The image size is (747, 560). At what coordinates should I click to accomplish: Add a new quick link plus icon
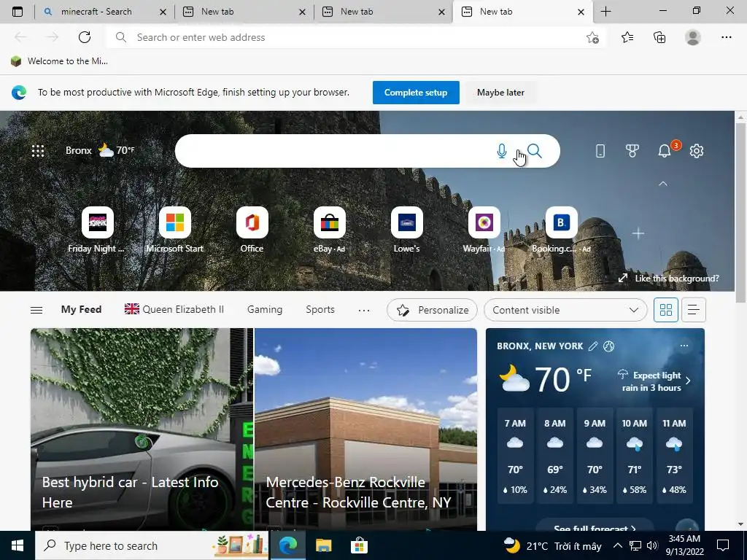pyautogui.click(x=638, y=233)
